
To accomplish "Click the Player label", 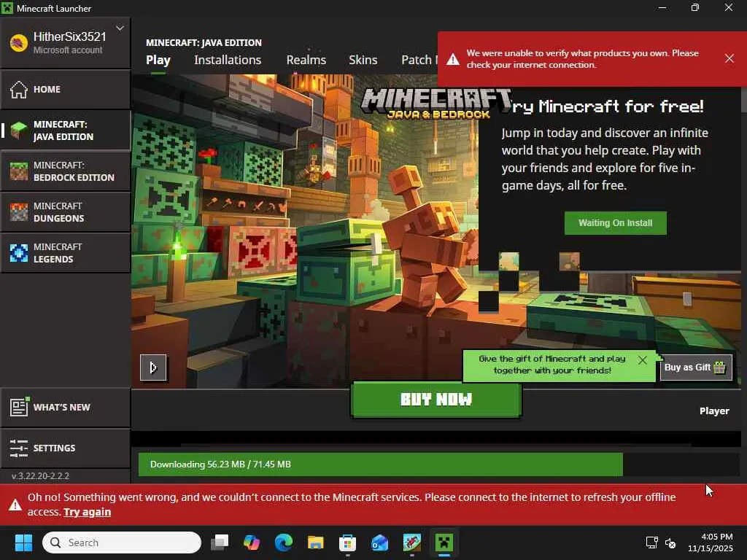I will (714, 411).
